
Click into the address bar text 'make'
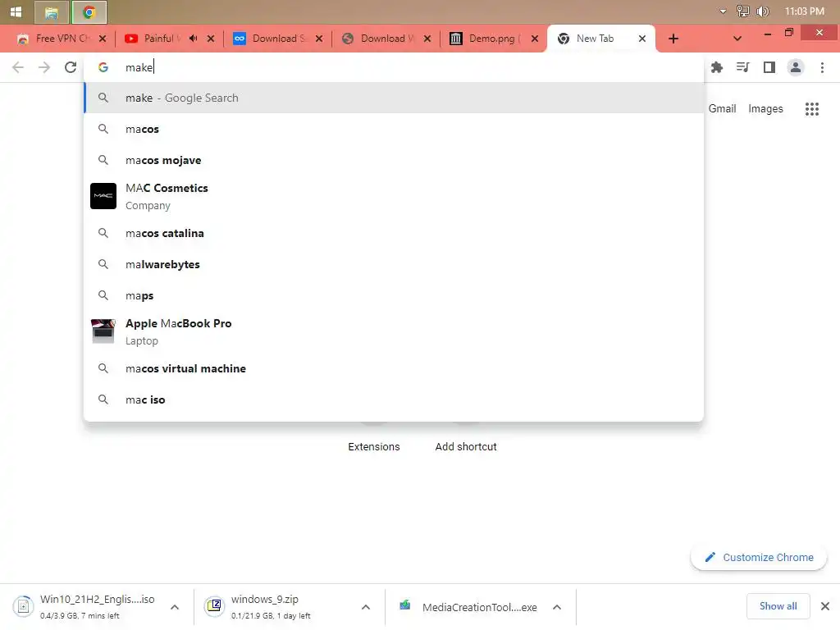pos(139,67)
